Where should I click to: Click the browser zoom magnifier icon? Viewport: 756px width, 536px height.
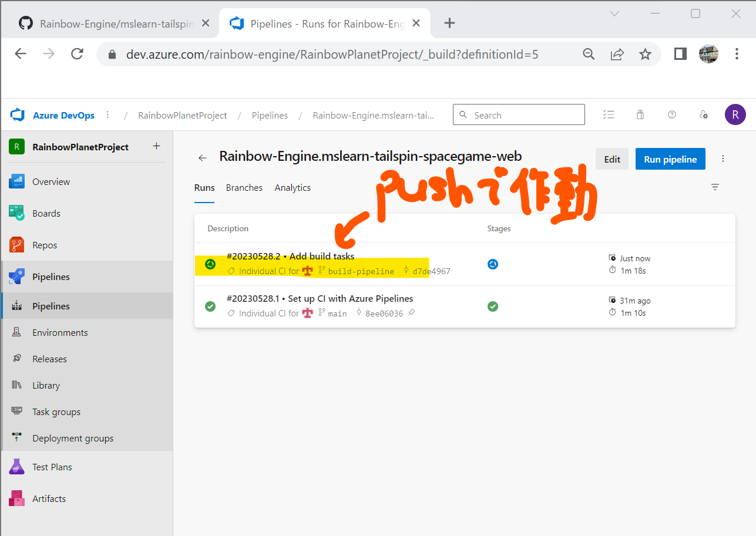(x=589, y=55)
